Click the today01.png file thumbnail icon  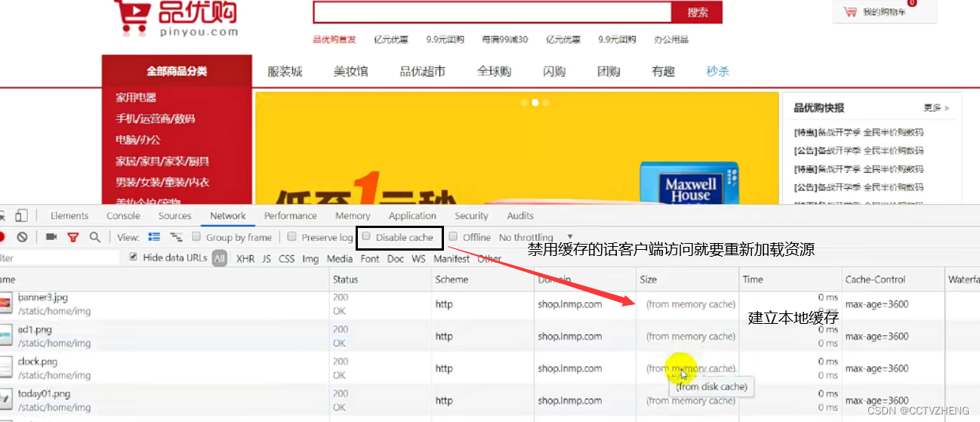(x=7, y=400)
